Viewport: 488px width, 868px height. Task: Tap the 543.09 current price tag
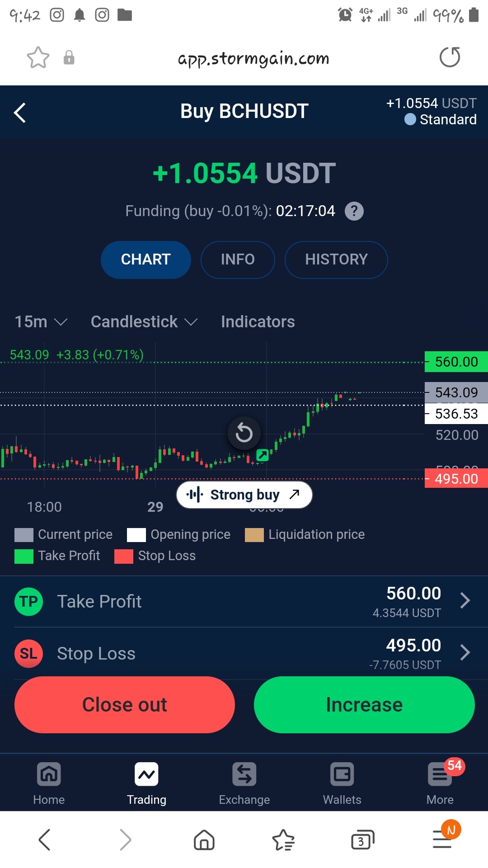point(456,392)
